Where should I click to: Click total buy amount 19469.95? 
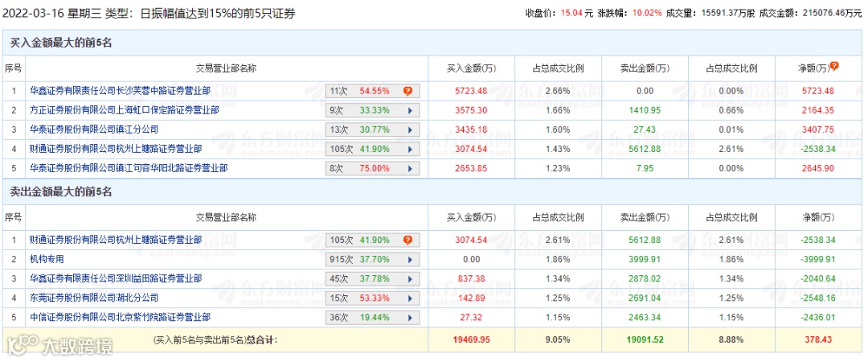click(x=471, y=339)
